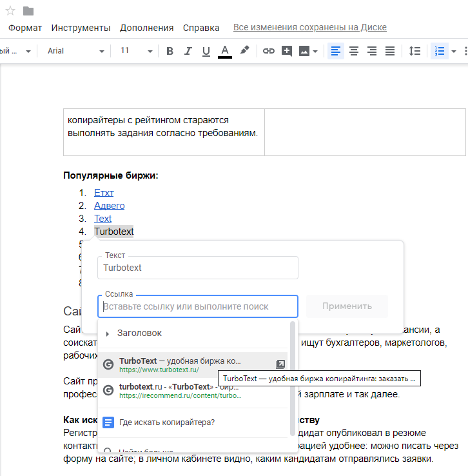The width and height of the screenshot is (468, 476).
Task: Open the Дополнения menu
Action: point(146,28)
